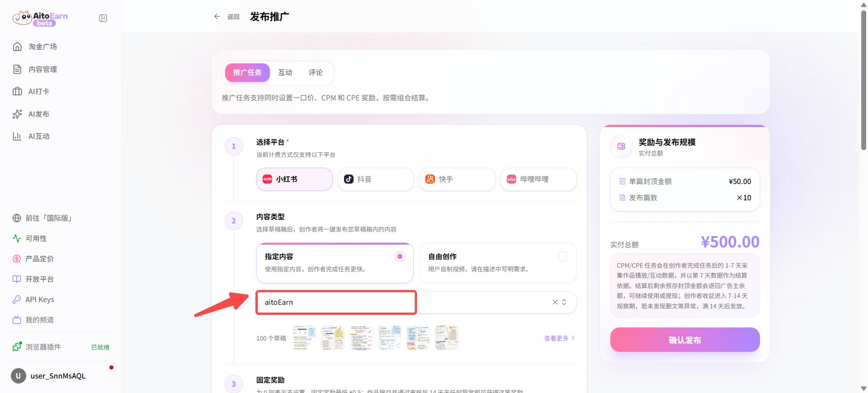Switch to the 互动 tab
This screenshot has height=393, width=868.
coord(285,72)
